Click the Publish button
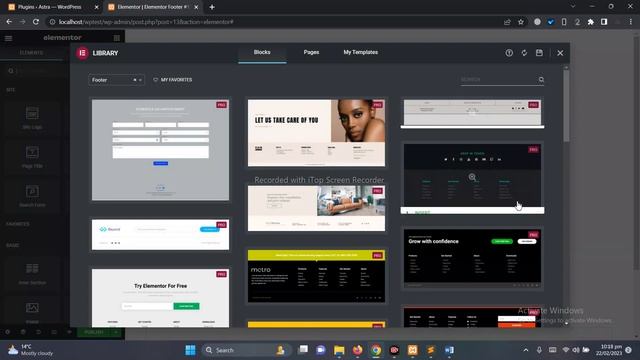Screen dimensions: 640x360 point(94,332)
